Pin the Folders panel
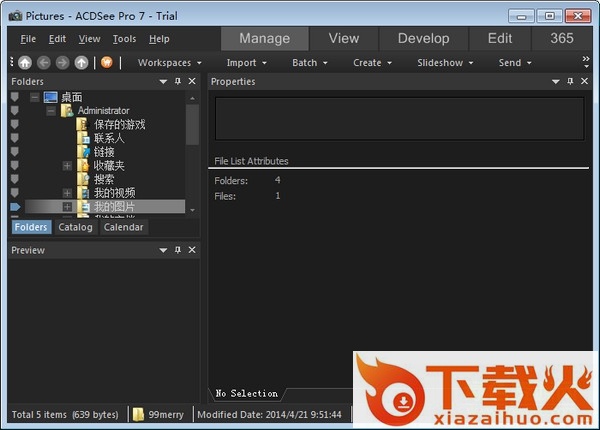Image resolution: width=600 pixels, height=430 pixels. coord(178,81)
